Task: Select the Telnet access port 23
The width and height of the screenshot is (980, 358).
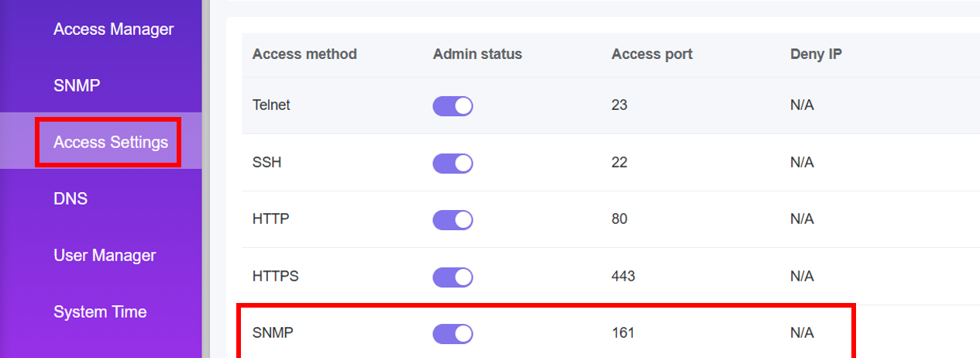Action: click(x=619, y=105)
